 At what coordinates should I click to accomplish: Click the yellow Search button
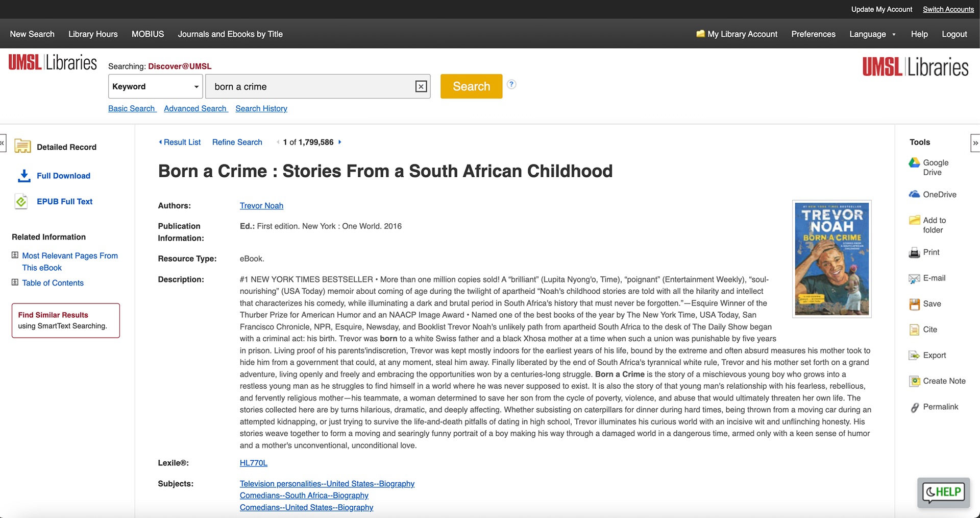[471, 86]
